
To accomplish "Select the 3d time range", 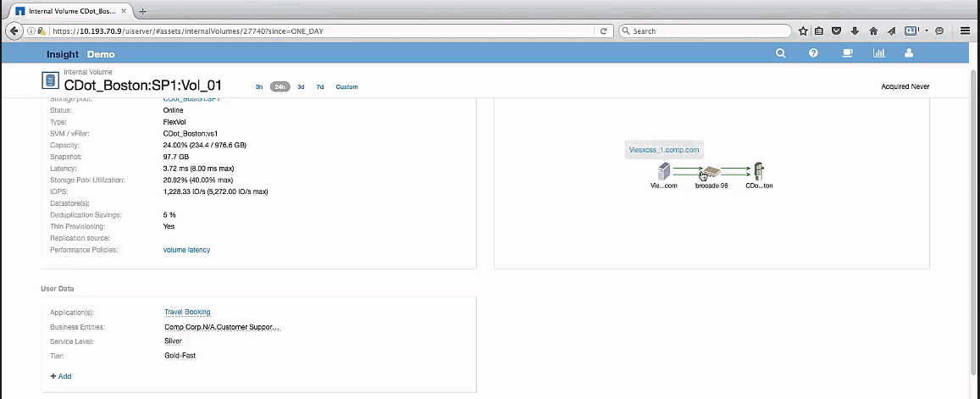I will [301, 87].
